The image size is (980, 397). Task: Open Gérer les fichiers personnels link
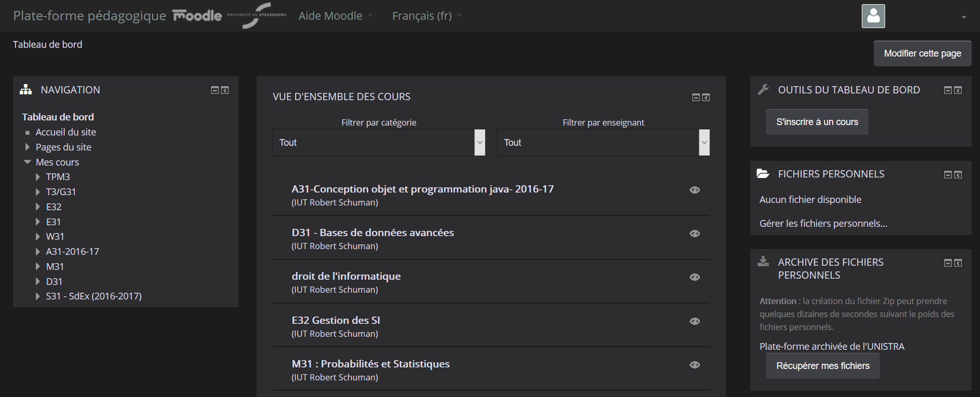pos(823,224)
